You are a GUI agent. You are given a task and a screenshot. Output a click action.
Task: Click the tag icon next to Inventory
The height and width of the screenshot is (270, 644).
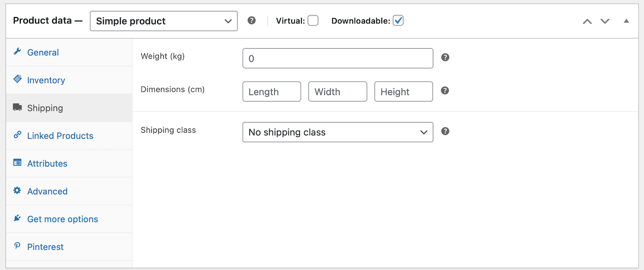[17, 79]
